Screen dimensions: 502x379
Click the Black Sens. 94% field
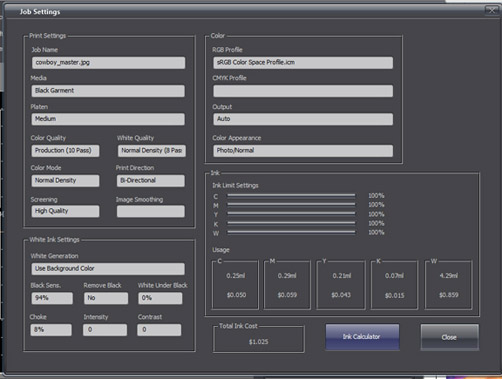click(x=52, y=298)
